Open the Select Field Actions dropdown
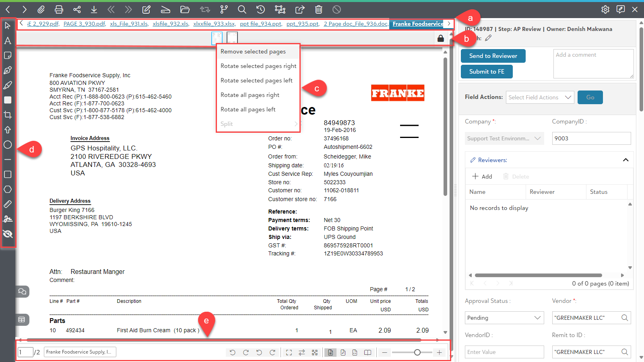Screen dimensions: 644x362 (x=540, y=97)
